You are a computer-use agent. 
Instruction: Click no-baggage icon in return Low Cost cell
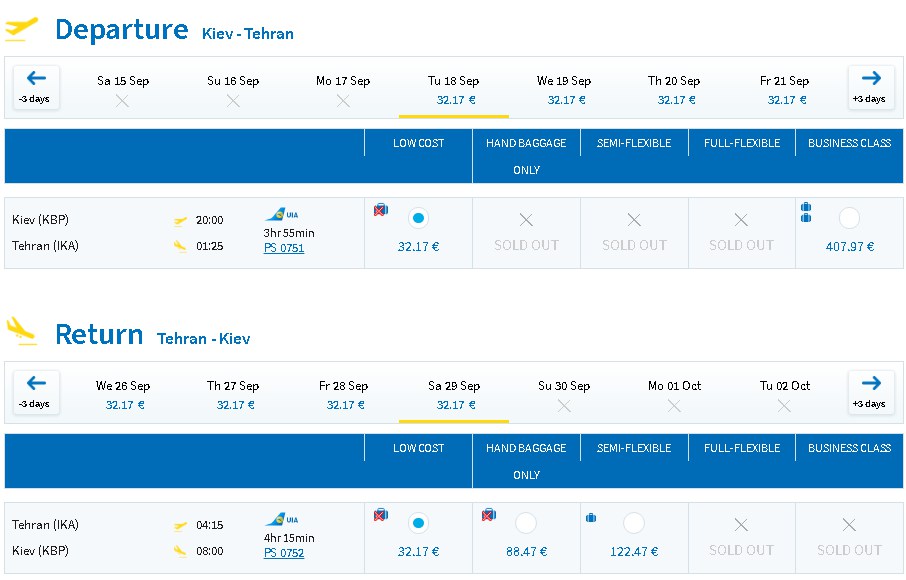[381, 514]
